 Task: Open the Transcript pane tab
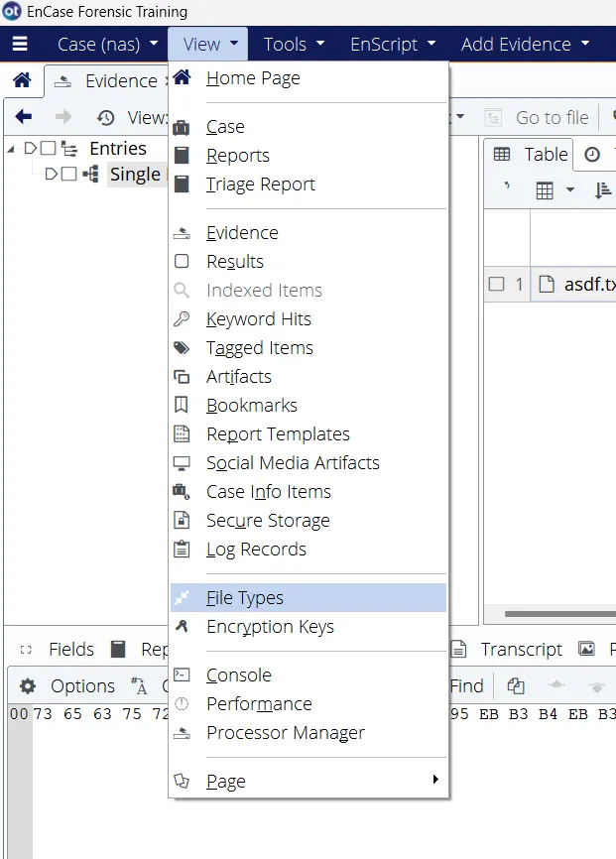point(508,649)
